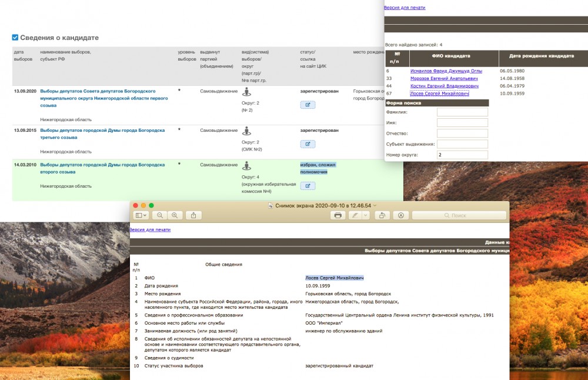The width and height of the screenshot is (588, 380).
Task: Expand the window title dropdown chevron
Action: coord(375,205)
